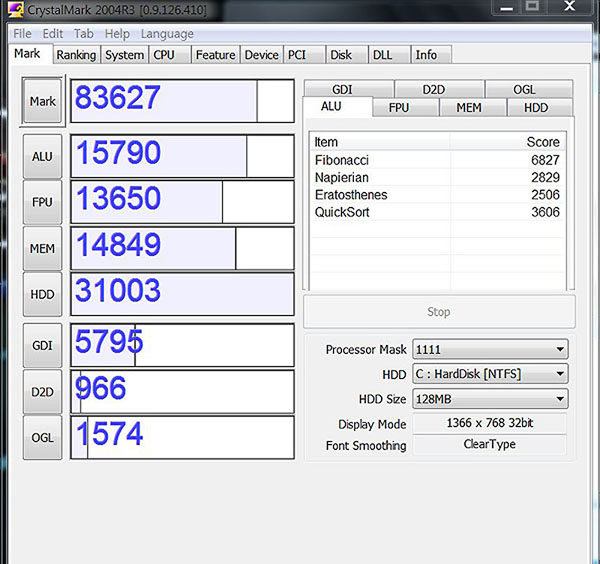Select the Fibonacci row in results list
Viewport: 600px width, 564px height.
coord(437,160)
